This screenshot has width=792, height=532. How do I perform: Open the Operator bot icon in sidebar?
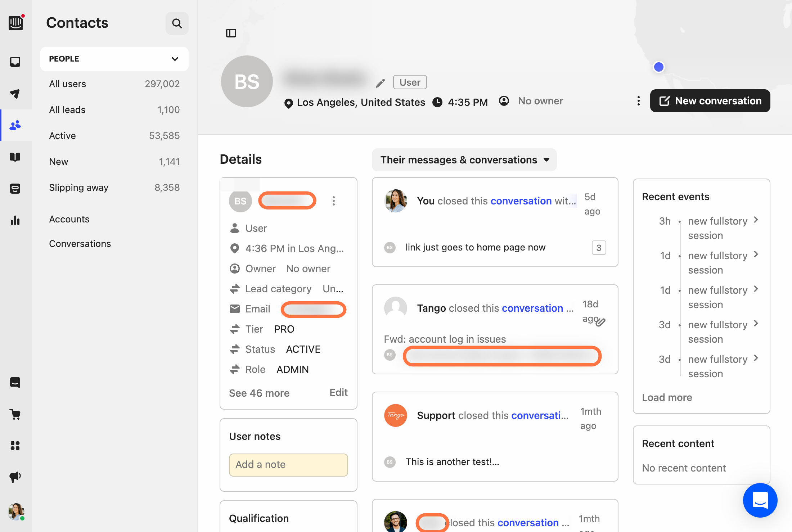click(15, 189)
